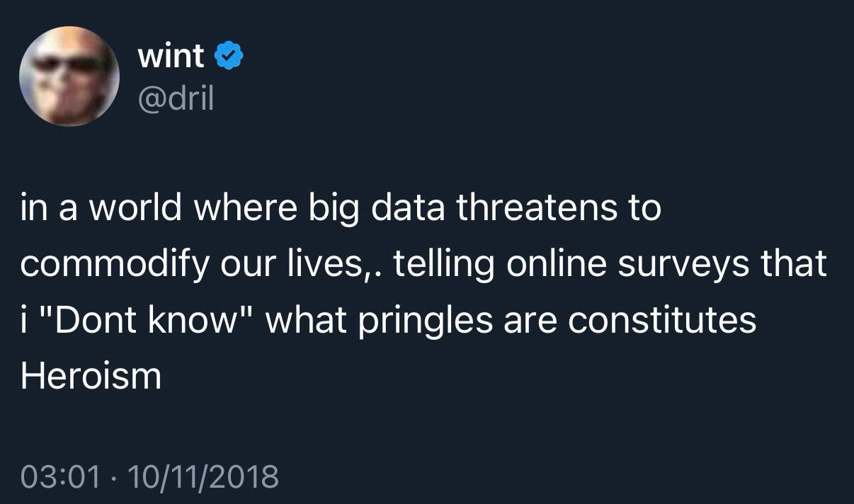Screen dimensions: 854x504
Task: Open the wint profile avatar
Action: point(70,76)
